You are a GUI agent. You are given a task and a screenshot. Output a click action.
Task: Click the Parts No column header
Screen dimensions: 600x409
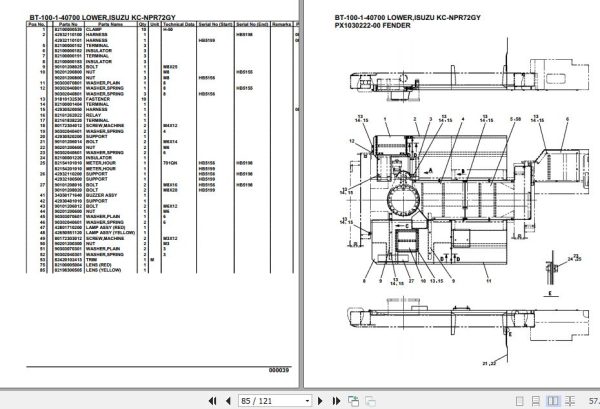click(68, 24)
